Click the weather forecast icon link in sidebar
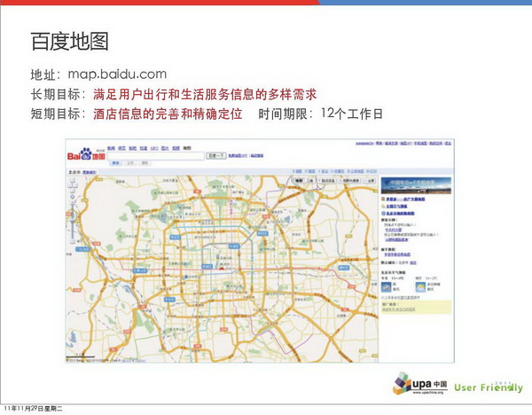Screen dimensions: 532x415 pos(383,207)
